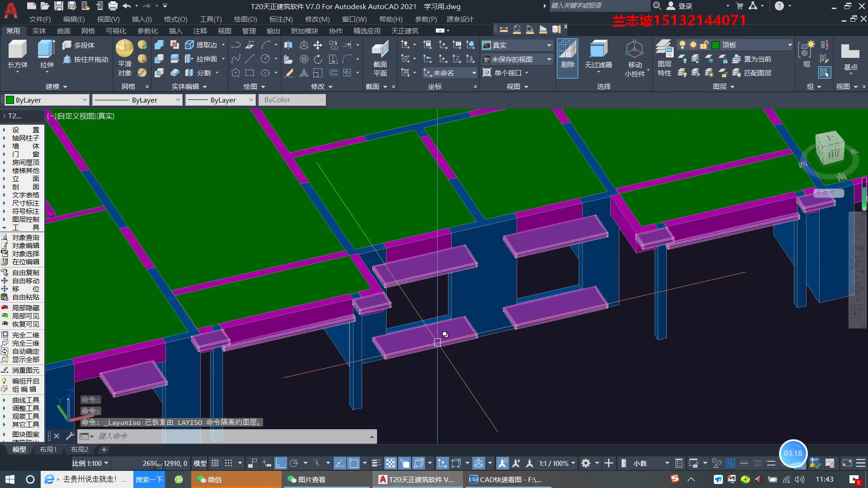This screenshot has width=868, height=488.
Task: Switch to the 可视化 ribbon tab
Action: [116, 31]
